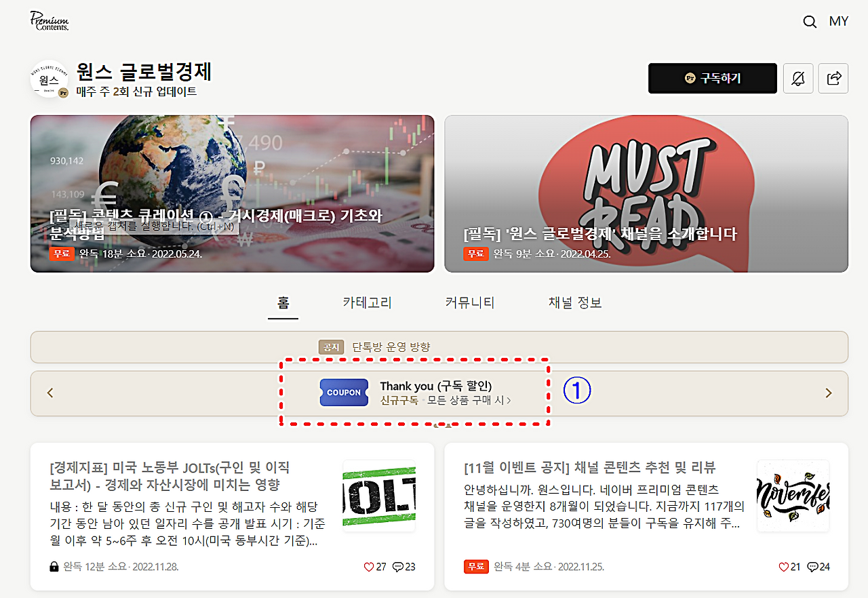Click the blue COUPON ticket icon
Screen dimensions: 868x598
pos(344,393)
